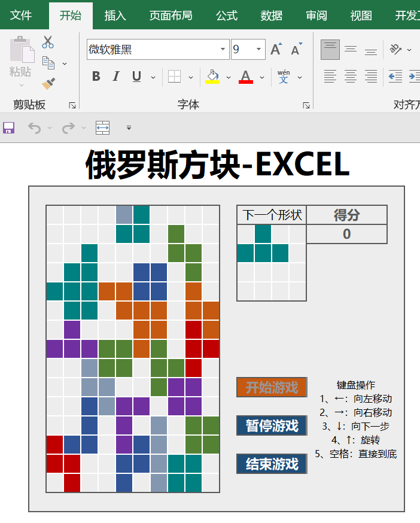The image size is (420, 523).
Task: Click the 5、空格：直接到底 instruction line
Action: point(356,454)
